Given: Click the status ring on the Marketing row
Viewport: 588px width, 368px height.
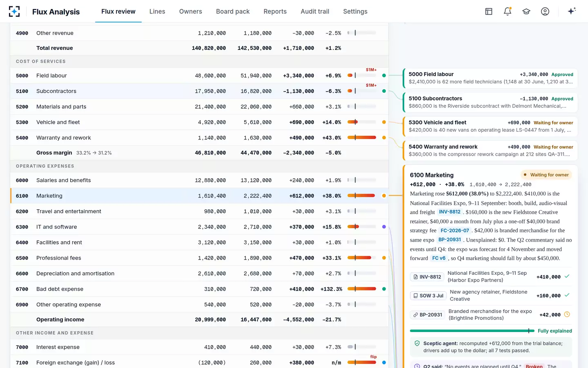Looking at the screenshot, I should 384,196.
